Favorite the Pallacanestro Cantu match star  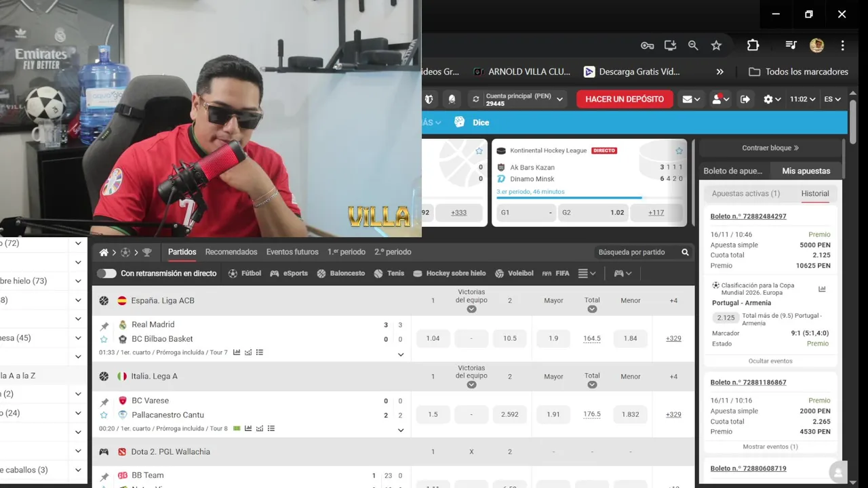[104, 415]
